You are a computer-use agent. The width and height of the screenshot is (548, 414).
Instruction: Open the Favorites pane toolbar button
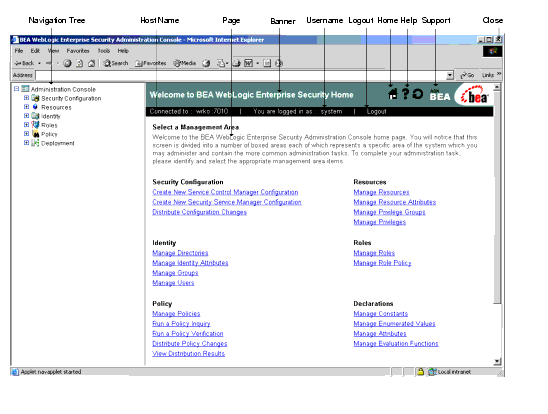click(151, 63)
